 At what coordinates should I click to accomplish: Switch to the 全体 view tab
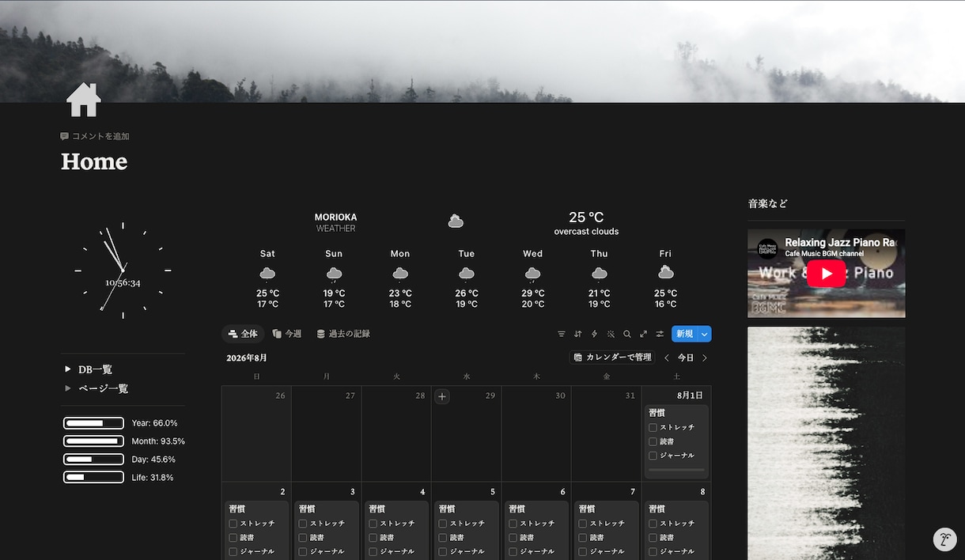pyautogui.click(x=243, y=334)
